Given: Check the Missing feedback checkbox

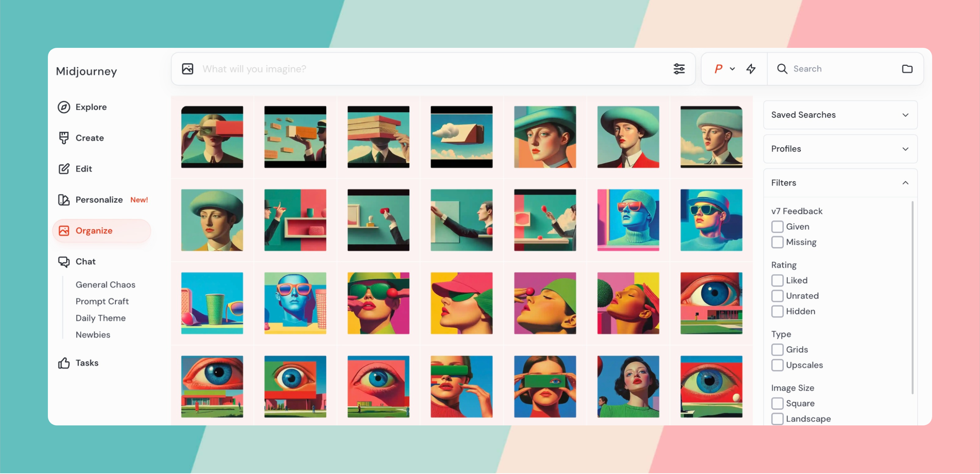Looking at the screenshot, I should [777, 242].
